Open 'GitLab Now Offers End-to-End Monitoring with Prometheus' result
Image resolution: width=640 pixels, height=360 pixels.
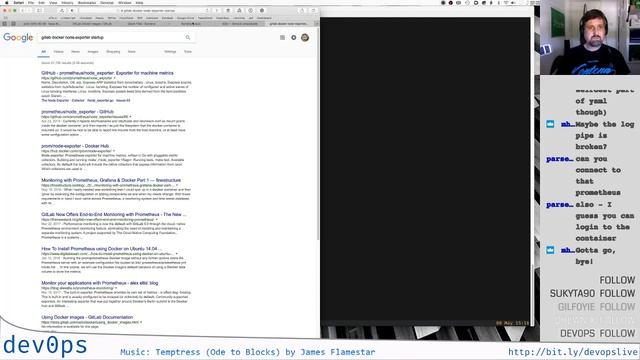(113, 215)
